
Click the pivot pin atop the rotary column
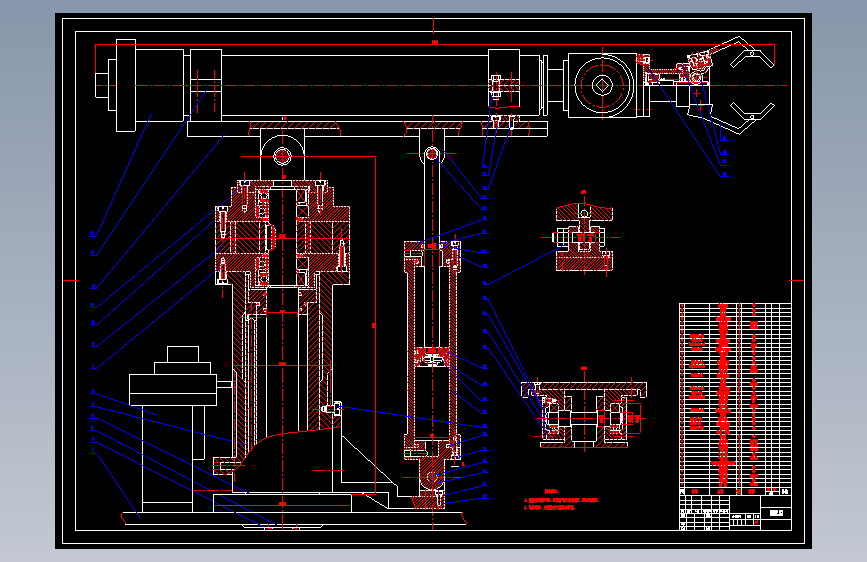pos(282,156)
